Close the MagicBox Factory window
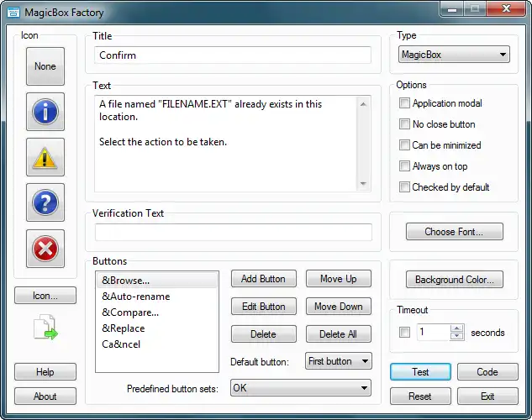 506,9
